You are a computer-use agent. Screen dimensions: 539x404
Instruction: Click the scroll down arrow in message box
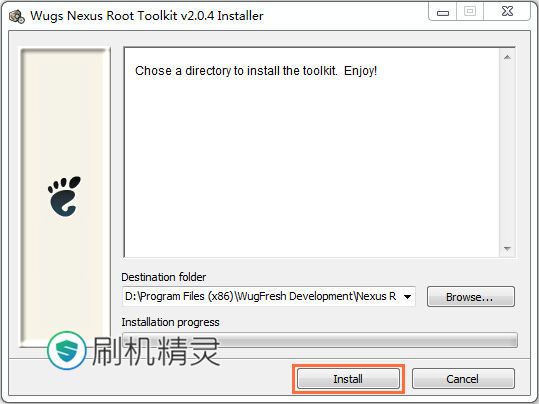507,249
